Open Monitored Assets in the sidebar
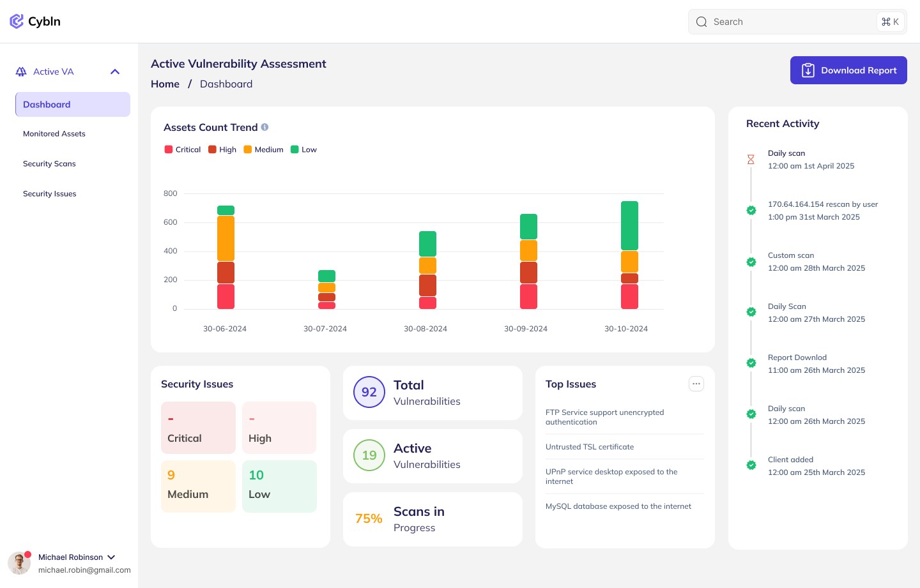Screen dimensions: 920x588 54,133
